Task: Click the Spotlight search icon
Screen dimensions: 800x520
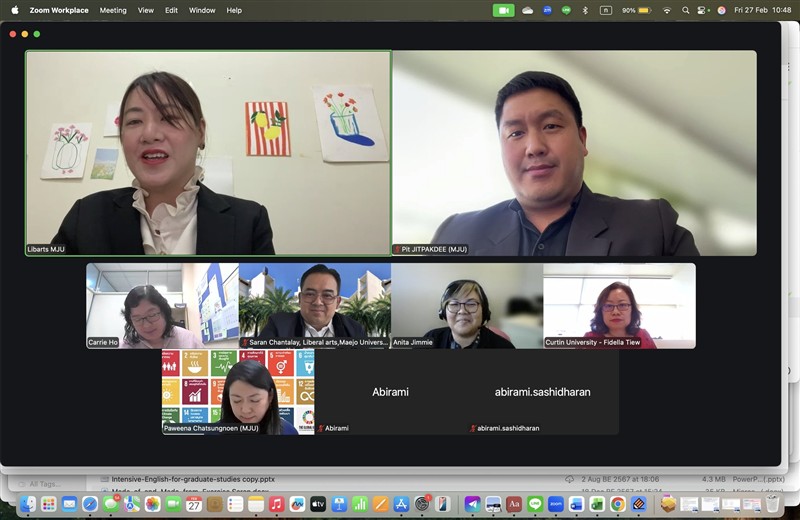Action: point(685,10)
